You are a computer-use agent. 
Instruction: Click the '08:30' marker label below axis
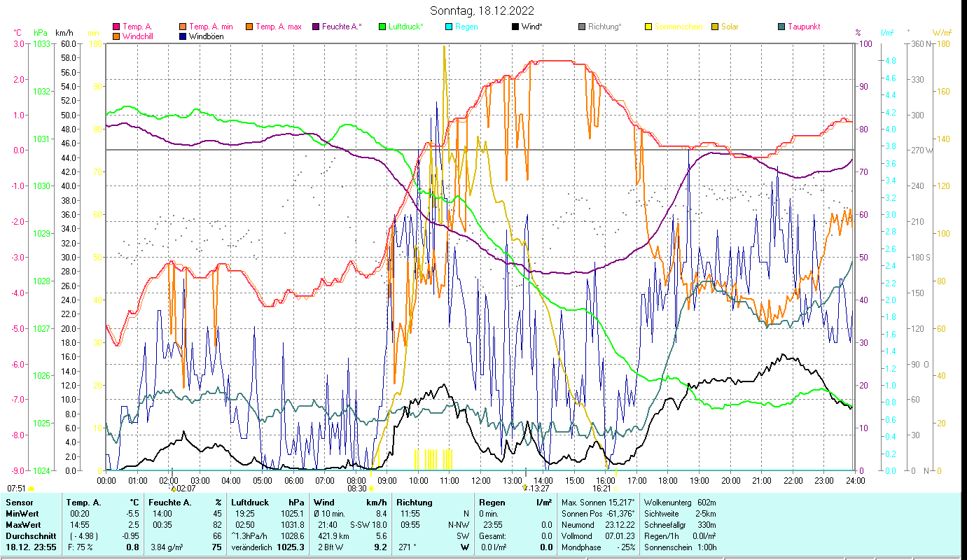[x=356, y=489]
